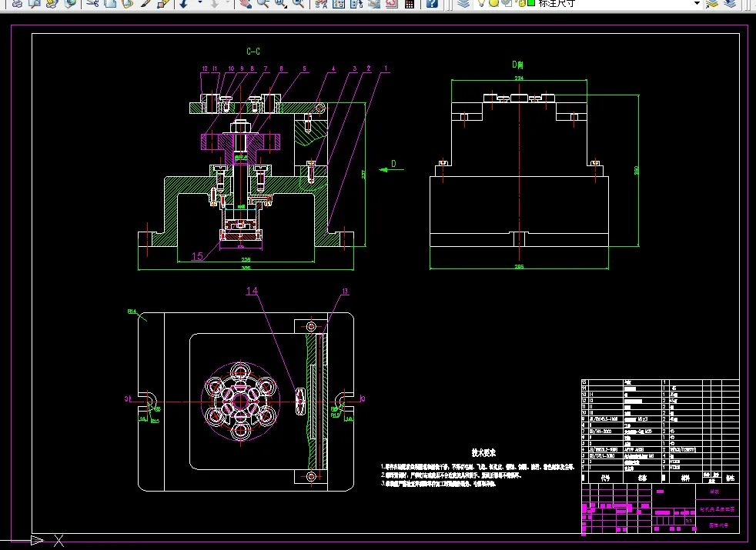Select the Zoom Realtime magnifier
The width and height of the screenshot is (756, 550).
tap(263, 3)
